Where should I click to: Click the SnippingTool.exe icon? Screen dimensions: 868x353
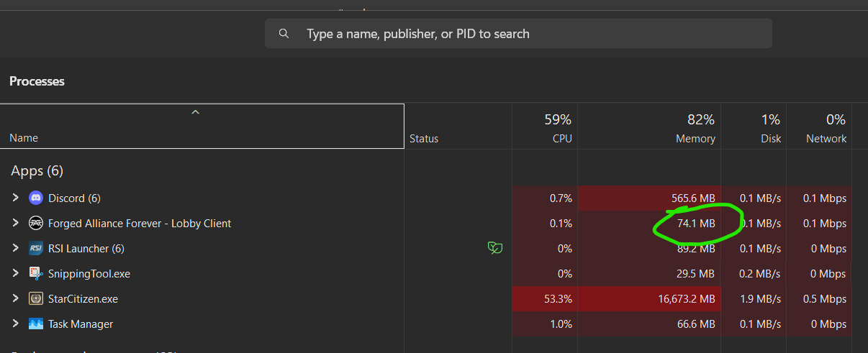pyautogui.click(x=36, y=273)
